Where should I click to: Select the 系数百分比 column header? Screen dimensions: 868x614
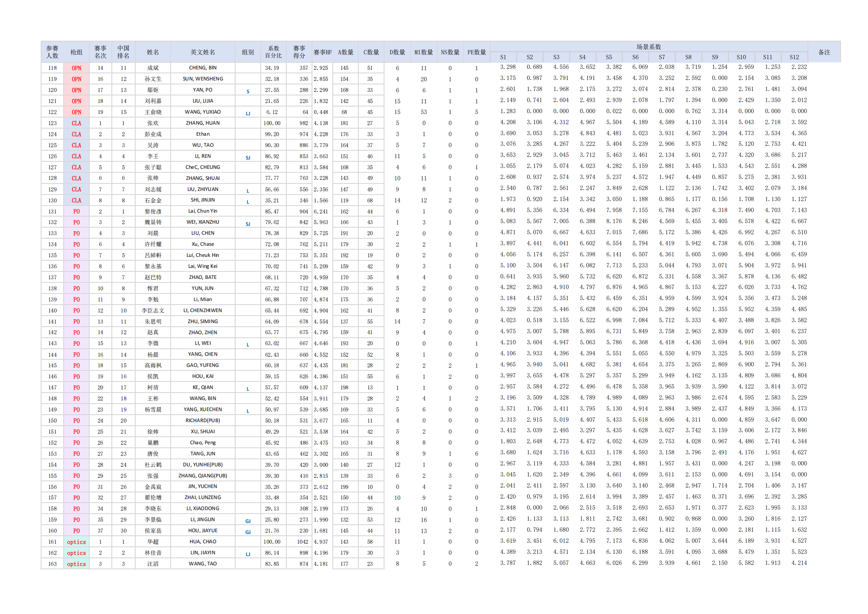coord(273,52)
